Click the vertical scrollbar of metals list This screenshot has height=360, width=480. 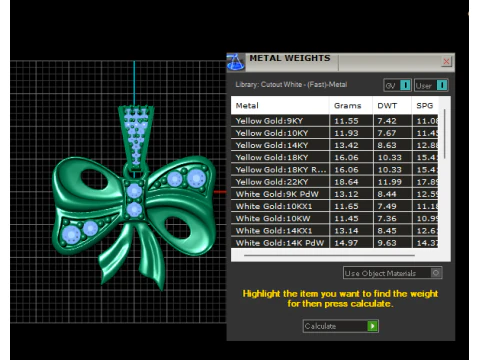tap(445, 133)
